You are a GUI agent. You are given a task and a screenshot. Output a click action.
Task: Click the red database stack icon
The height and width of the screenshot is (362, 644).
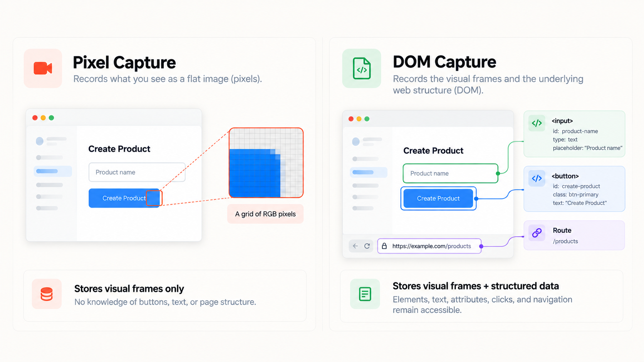[x=47, y=294]
